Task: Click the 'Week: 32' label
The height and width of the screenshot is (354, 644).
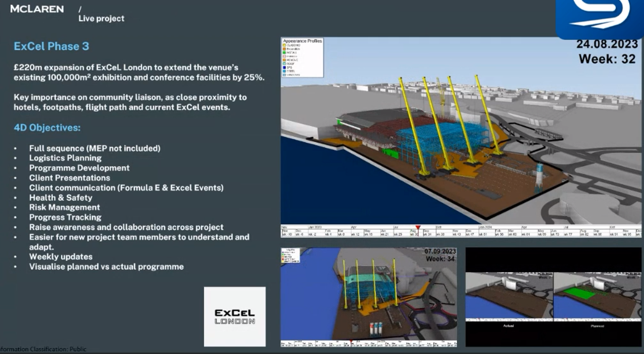Action: pos(607,59)
